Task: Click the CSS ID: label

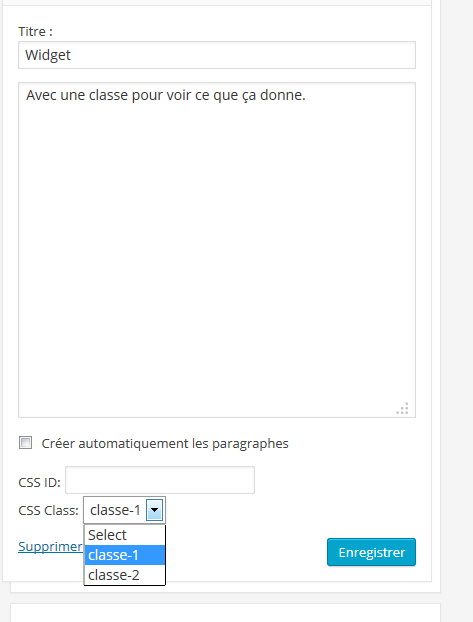Action: tap(39, 483)
